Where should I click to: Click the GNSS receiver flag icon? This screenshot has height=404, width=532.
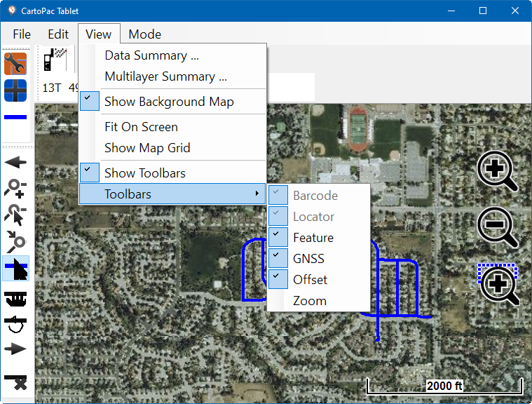[55, 60]
